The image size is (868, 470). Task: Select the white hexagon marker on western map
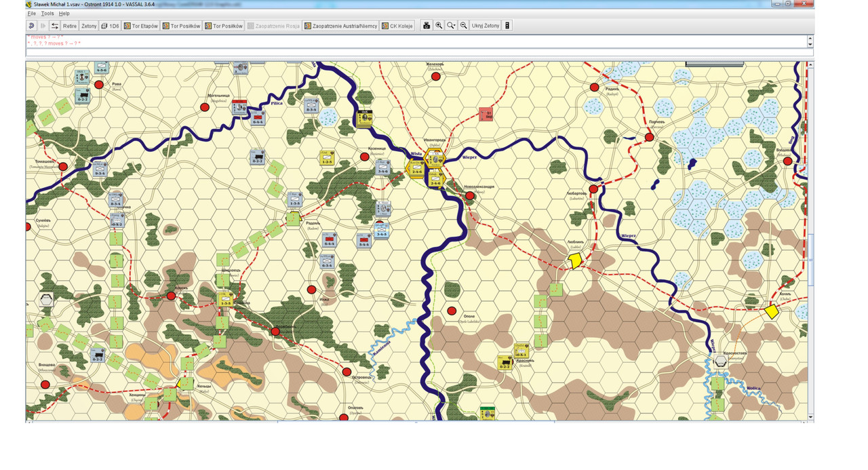46,299
